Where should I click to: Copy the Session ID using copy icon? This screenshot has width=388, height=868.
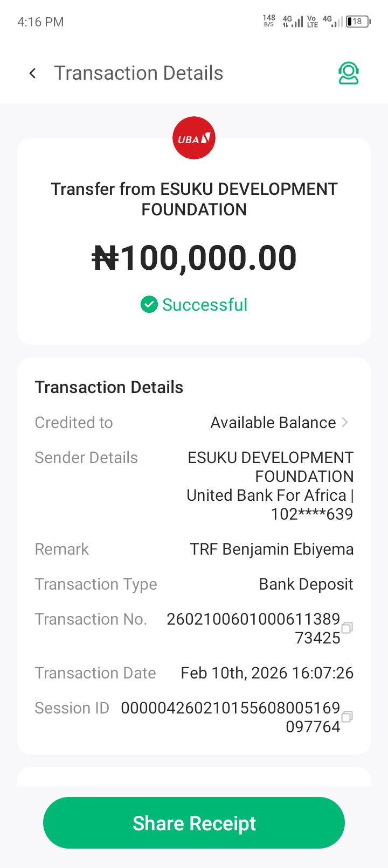pos(347,716)
